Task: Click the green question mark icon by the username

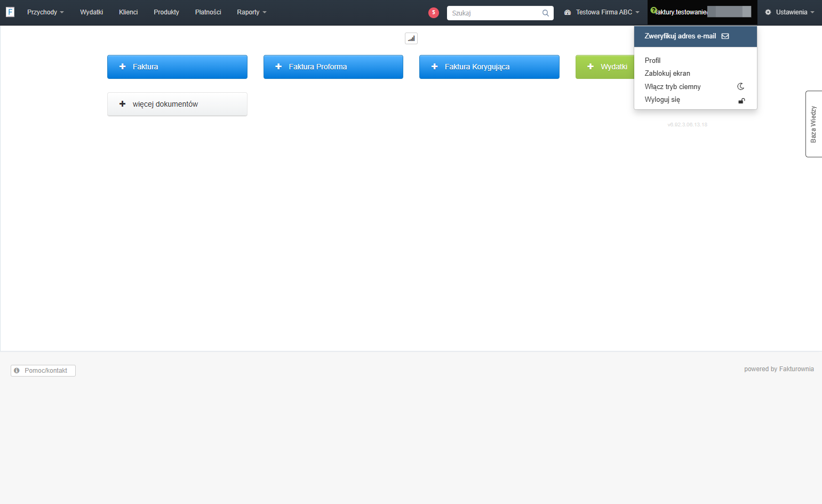Action: 653,10
